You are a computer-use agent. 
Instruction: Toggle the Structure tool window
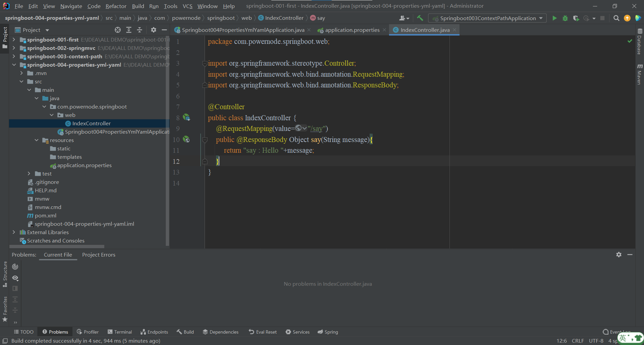click(5, 274)
